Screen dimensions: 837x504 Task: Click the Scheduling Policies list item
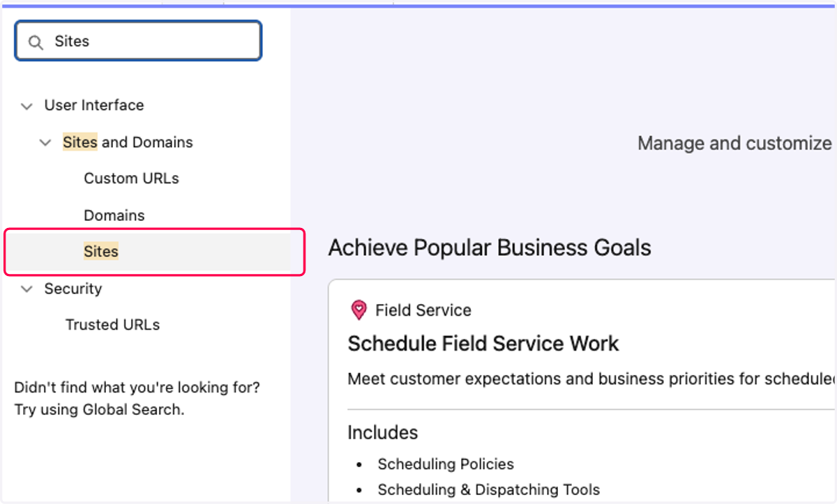[x=446, y=464]
